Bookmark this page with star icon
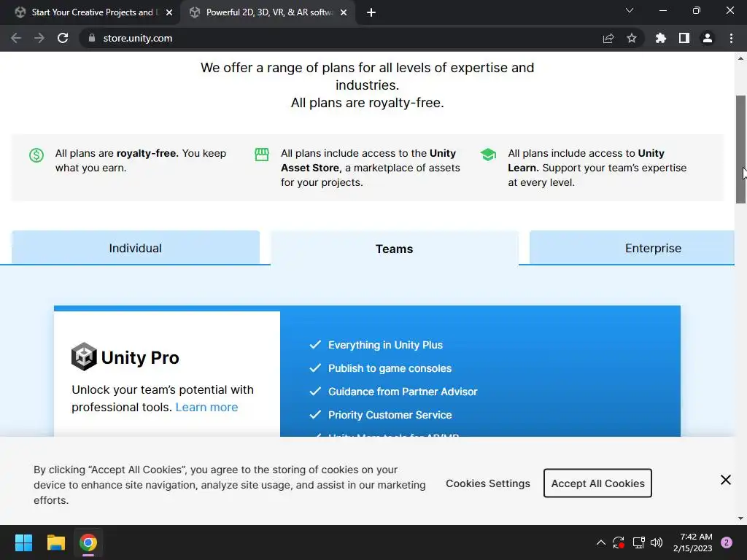Viewport: 747px width, 560px height. [632, 38]
